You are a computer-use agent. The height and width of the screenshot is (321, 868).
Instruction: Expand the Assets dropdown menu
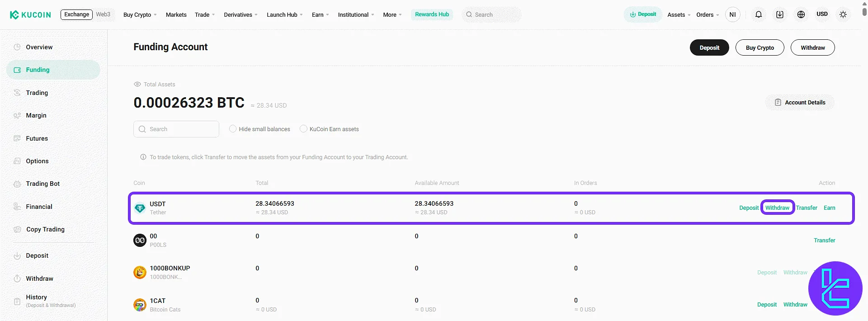(679, 15)
